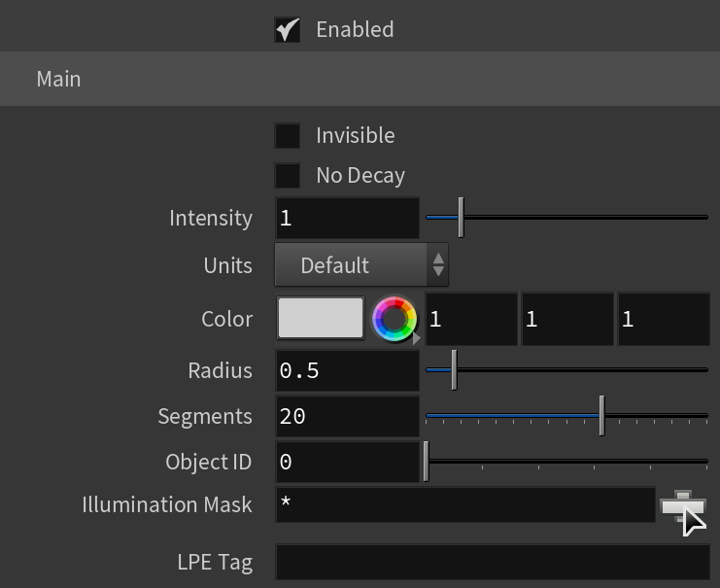Image resolution: width=720 pixels, height=588 pixels.
Task: Toggle the No Decay checkbox
Action: [287, 176]
